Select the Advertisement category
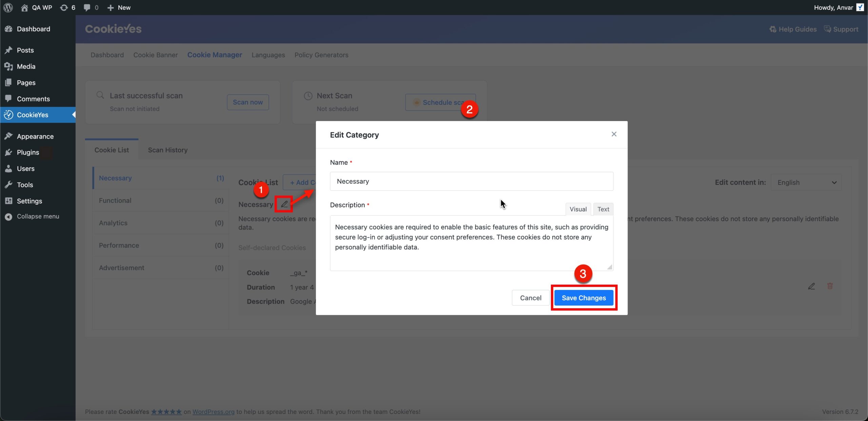 point(161,268)
